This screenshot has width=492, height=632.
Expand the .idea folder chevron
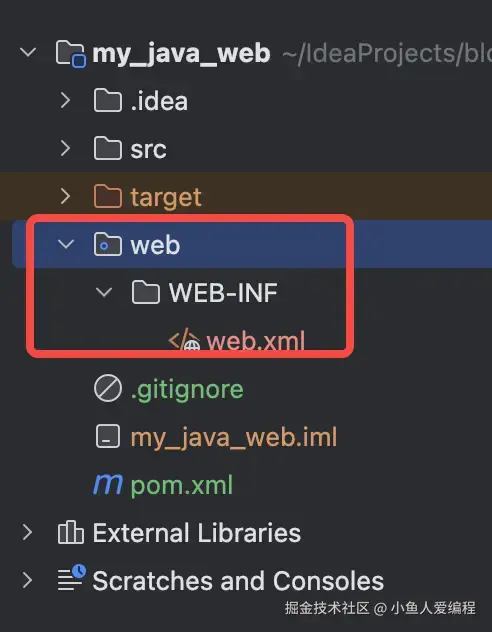(65, 100)
